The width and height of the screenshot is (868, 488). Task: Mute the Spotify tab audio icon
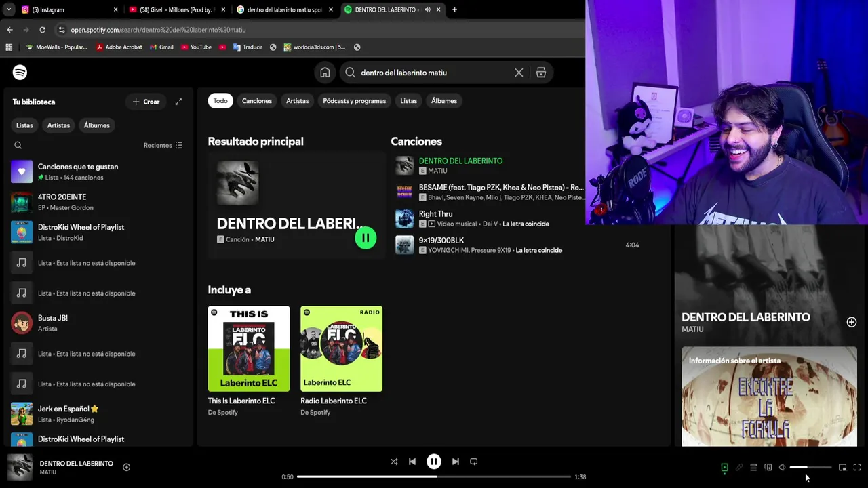point(427,9)
